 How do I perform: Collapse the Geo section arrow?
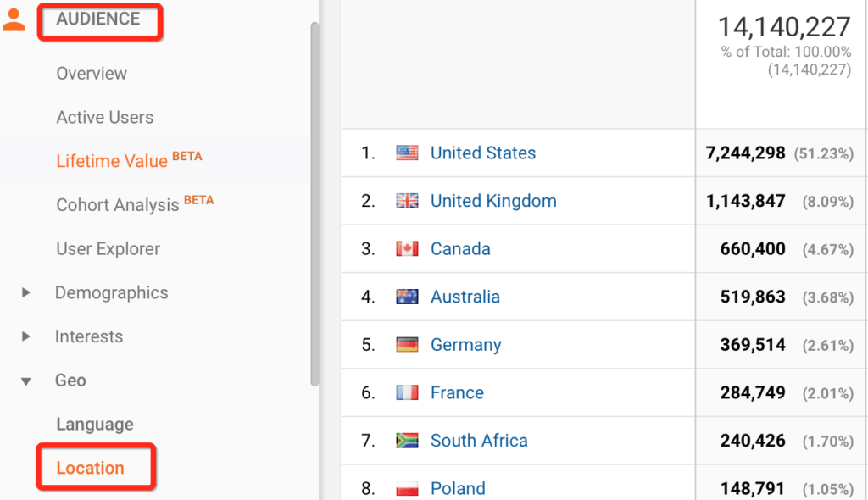tap(25, 381)
